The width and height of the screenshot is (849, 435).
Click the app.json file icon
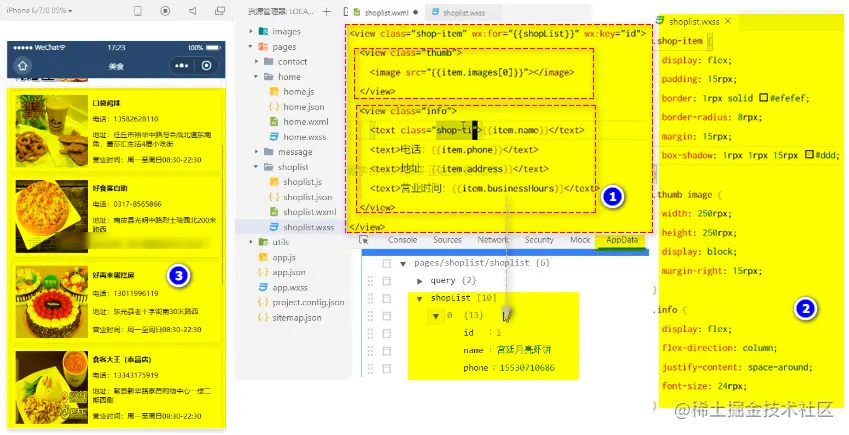[x=263, y=272]
